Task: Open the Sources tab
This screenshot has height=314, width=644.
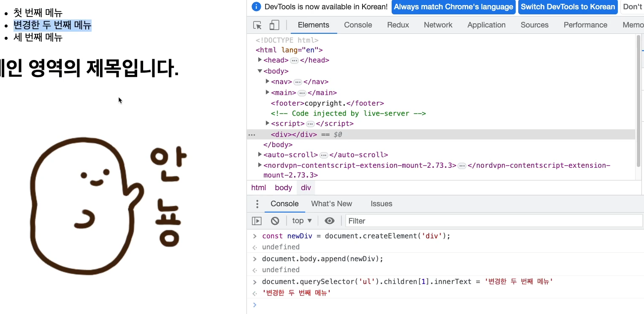Action: [534, 25]
